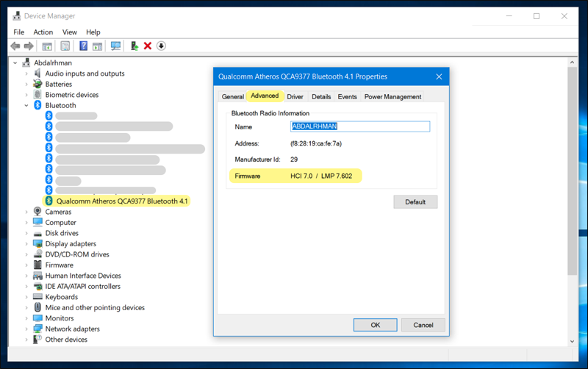This screenshot has height=369, width=588.
Task: Click the address value f8:28:19:ca:fe:7a
Action: tap(316, 143)
